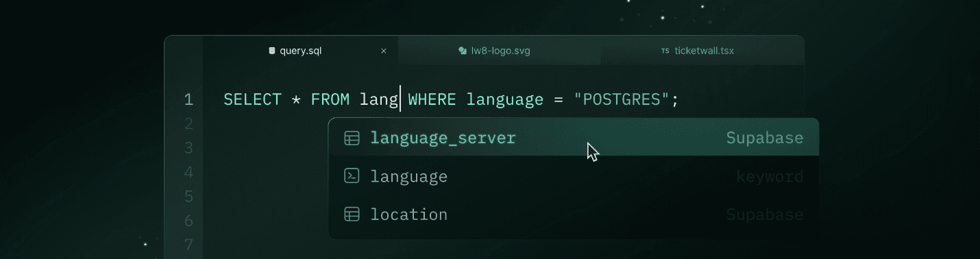This screenshot has width=980, height=259.
Task: Click line number 5 in the gutter
Action: [188, 197]
